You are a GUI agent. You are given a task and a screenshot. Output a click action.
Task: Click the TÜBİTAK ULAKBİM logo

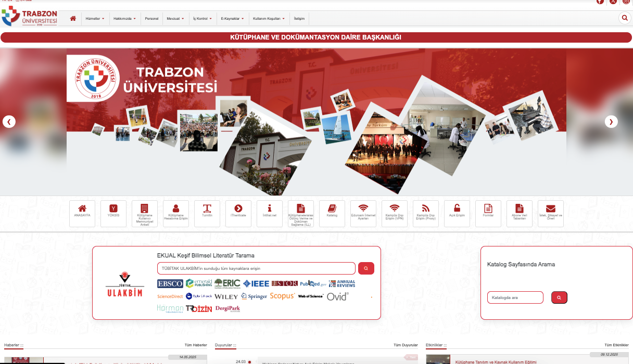coord(124,284)
